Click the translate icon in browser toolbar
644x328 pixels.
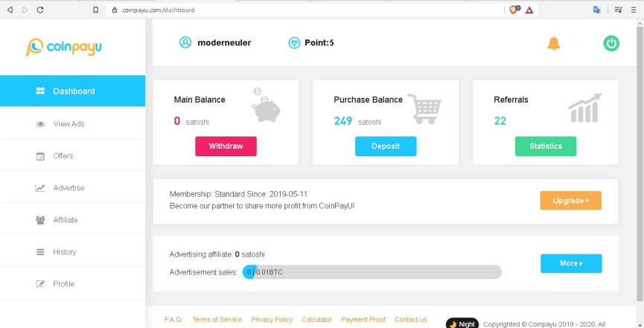(597, 10)
